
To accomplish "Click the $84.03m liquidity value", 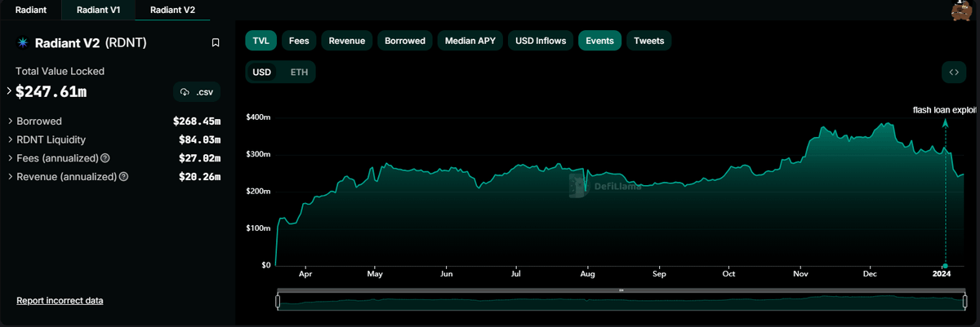I will coord(200,139).
